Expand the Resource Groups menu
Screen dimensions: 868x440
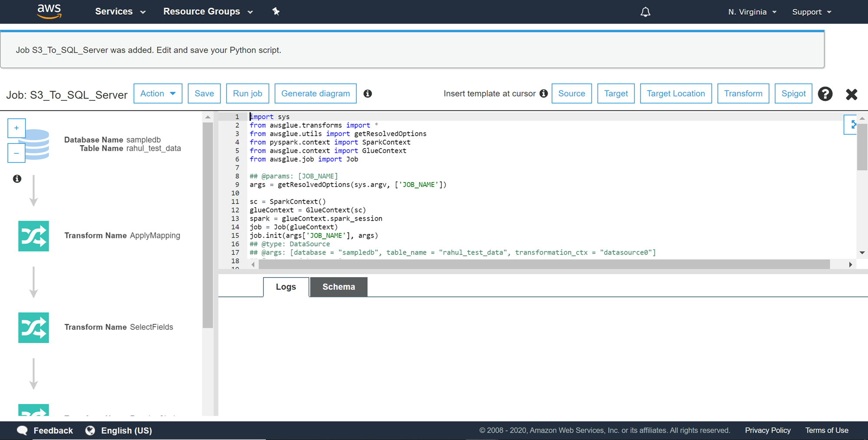pyautogui.click(x=207, y=12)
